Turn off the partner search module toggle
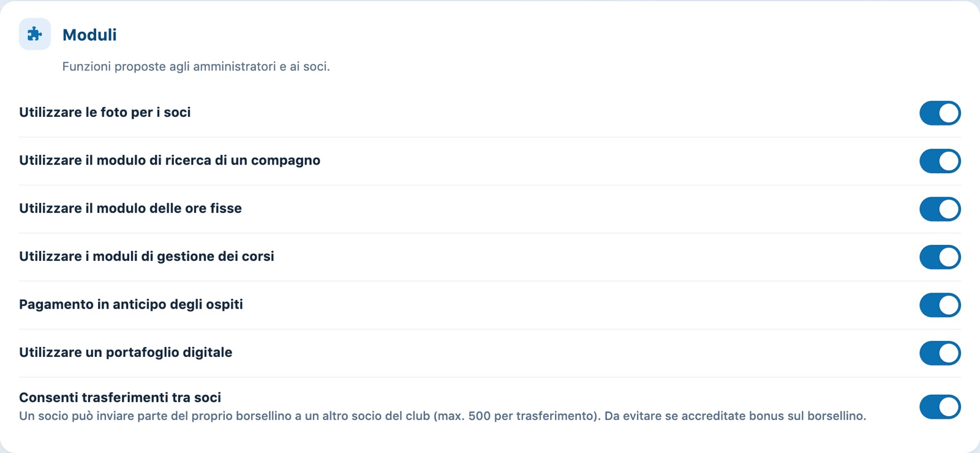 point(940,161)
